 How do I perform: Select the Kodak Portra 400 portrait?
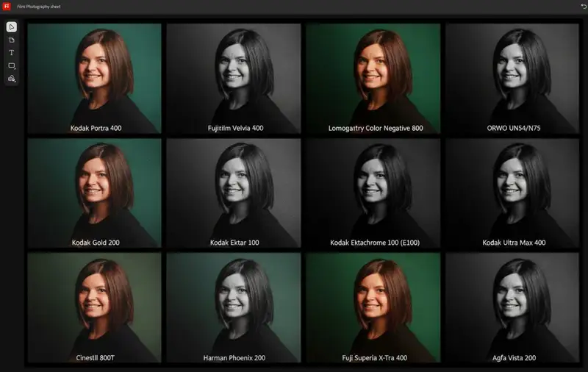tap(95, 79)
